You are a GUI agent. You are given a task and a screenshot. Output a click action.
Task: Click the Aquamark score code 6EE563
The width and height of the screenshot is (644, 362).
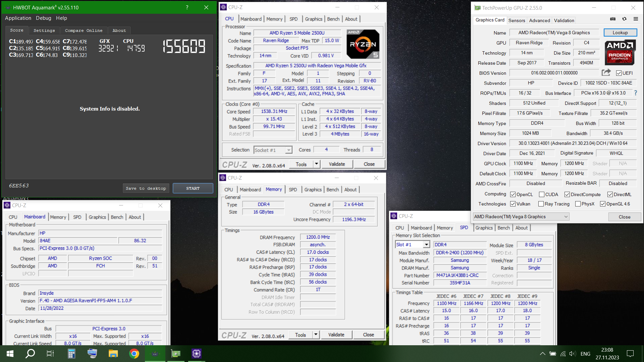point(19,185)
